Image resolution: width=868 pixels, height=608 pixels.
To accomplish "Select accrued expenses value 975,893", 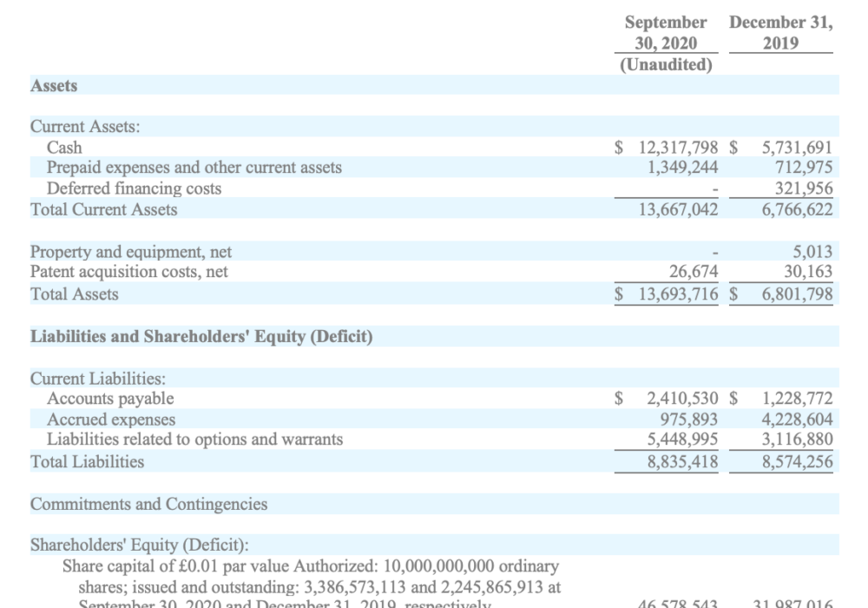I will point(688,420).
